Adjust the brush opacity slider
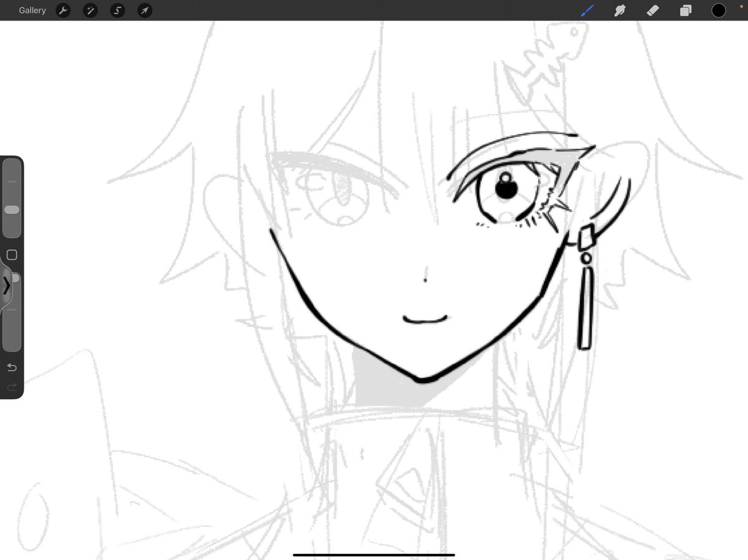The image size is (748, 560). pyautogui.click(x=12, y=311)
